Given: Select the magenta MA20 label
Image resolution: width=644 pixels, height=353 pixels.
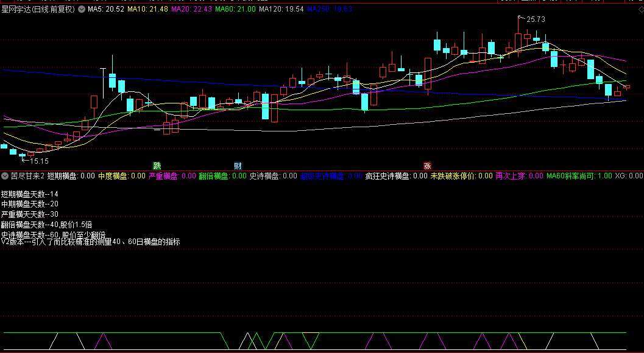Looking at the screenshot, I should pos(192,10).
